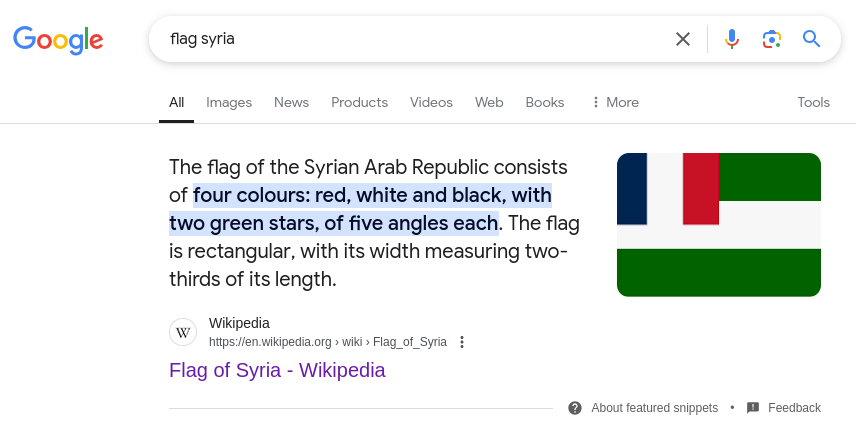The image size is (856, 433).
Task: Open Google Lens image search
Action: [x=771, y=39]
